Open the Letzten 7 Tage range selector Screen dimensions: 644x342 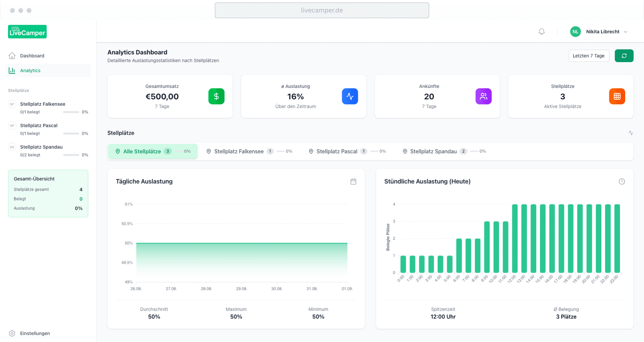pyautogui.click(x=589, y=56)
